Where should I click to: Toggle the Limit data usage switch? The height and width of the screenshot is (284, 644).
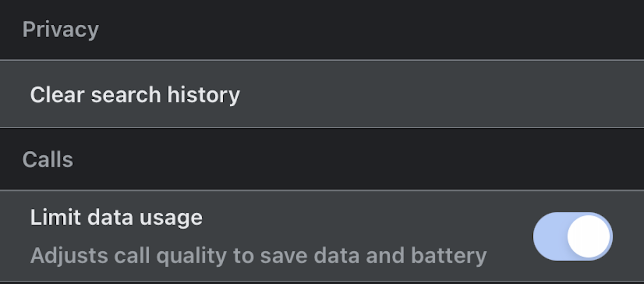[x=572, y=236]
